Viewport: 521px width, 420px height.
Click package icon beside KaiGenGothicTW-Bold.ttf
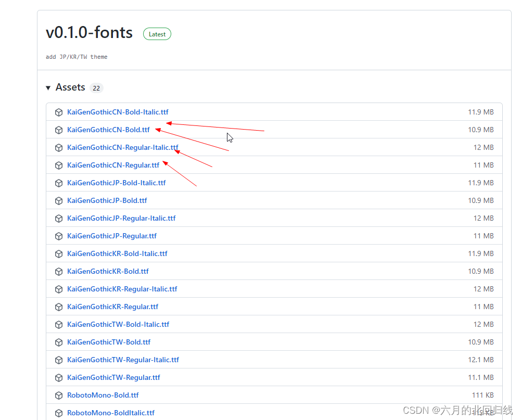(59, 342)
